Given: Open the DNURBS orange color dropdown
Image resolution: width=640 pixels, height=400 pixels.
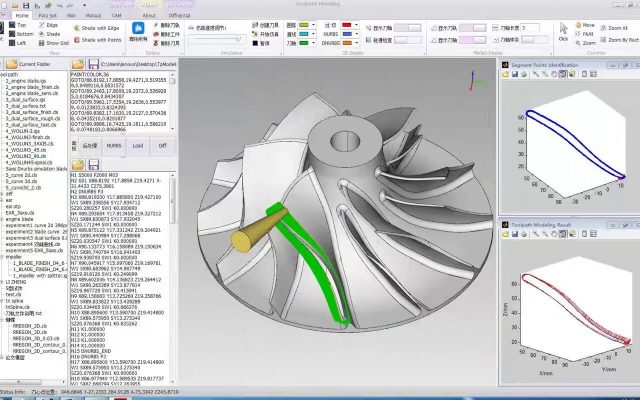Looking at the screenshot, I should pyautogui.click(x=356, y=43).
